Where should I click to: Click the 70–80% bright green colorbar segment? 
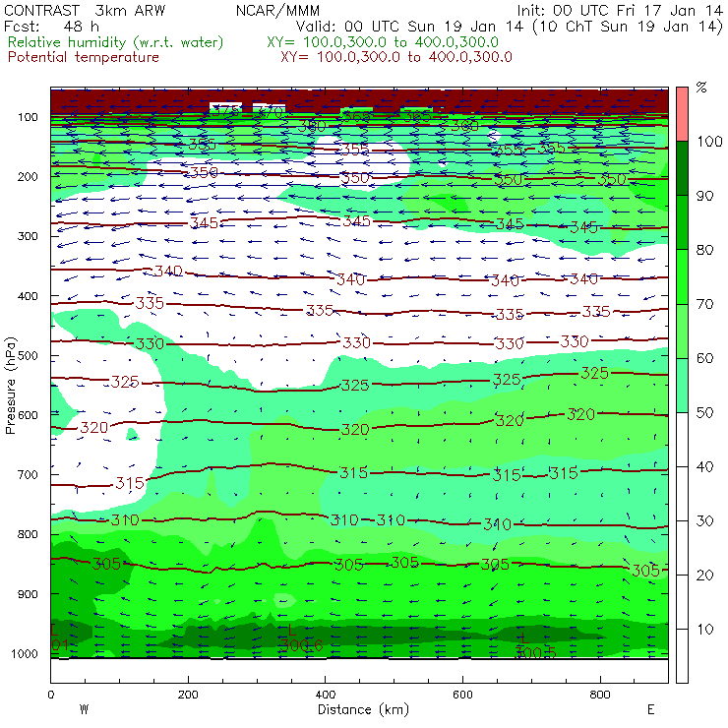click(x=682, y=276)
